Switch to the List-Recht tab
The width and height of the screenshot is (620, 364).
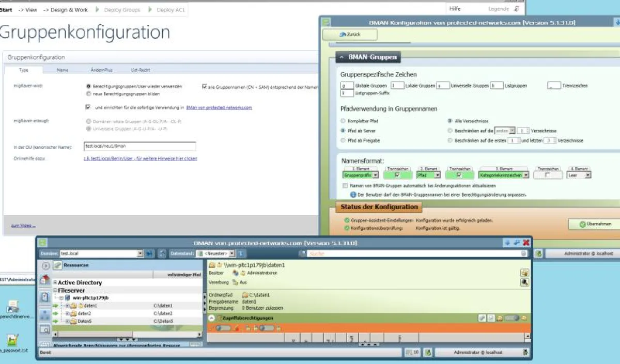(141, 70)
